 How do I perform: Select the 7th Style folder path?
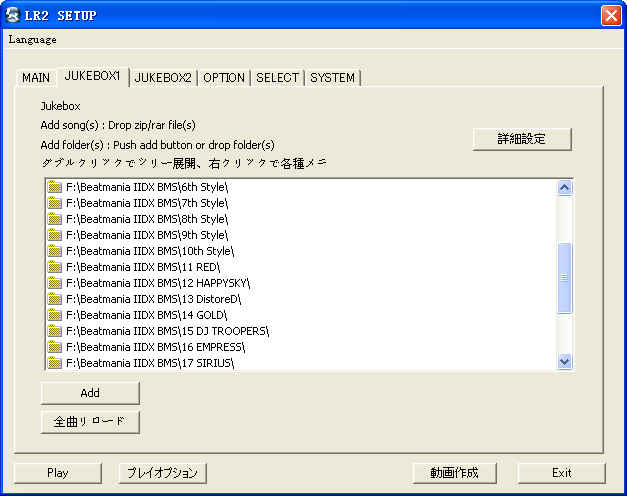147,203
